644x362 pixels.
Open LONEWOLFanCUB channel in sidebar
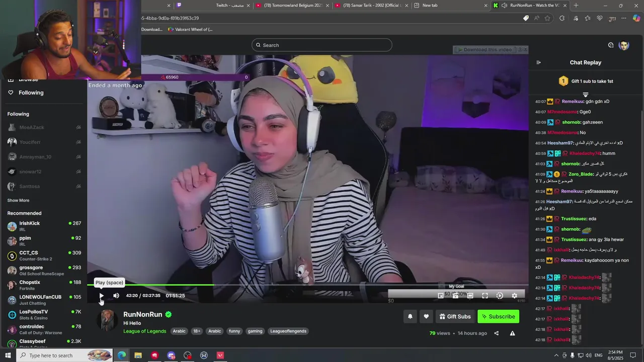44,300
